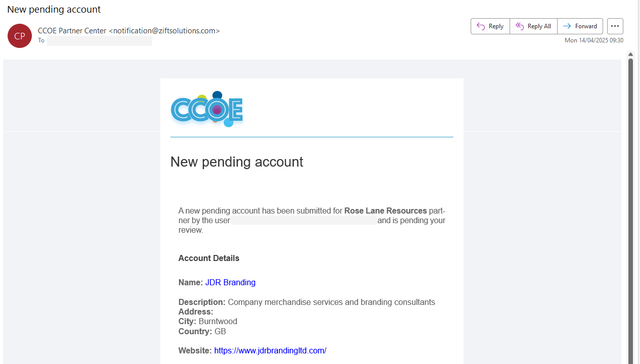640x364 pixels.
Task: Click the redacted user name in body
Action: pos(304,221)
